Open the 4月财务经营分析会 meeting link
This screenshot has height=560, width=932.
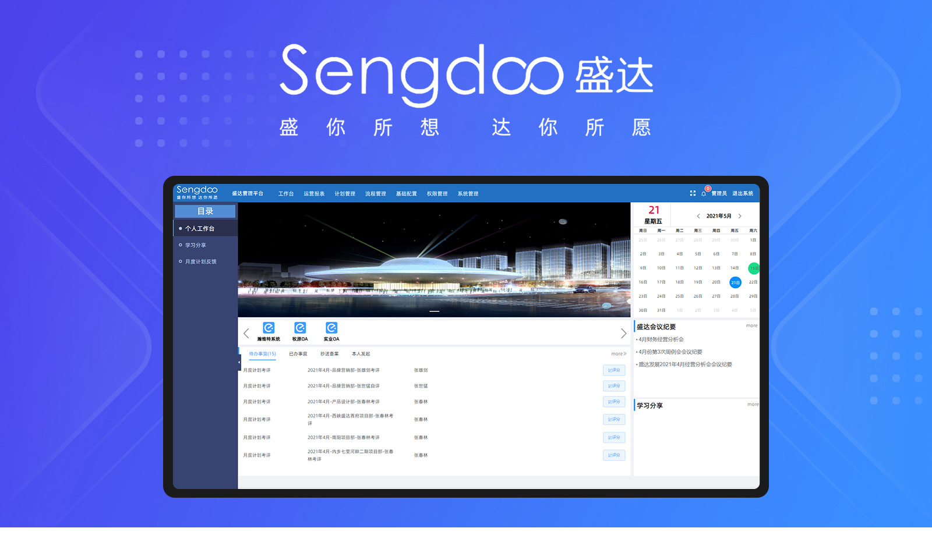pyautogui.click(x=661, y=339)
